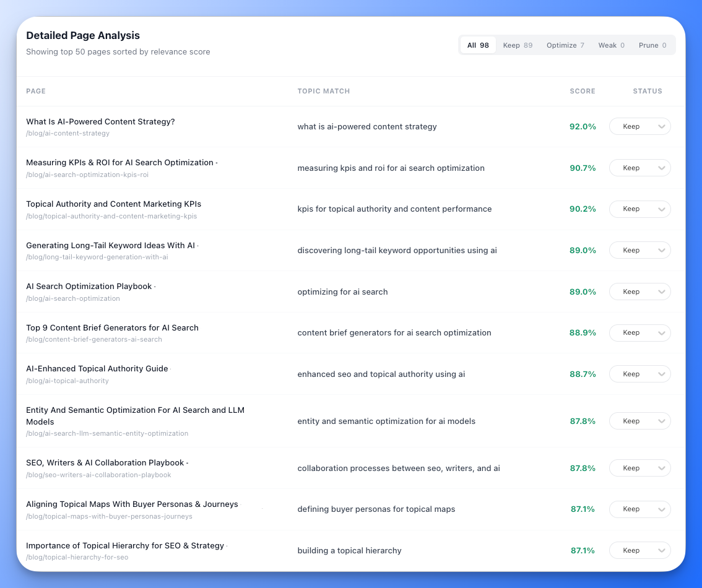702x588 pixels.
Task: Select 'Generating Long-Tail Keyword Ideas With AI'
Action: 110,245
